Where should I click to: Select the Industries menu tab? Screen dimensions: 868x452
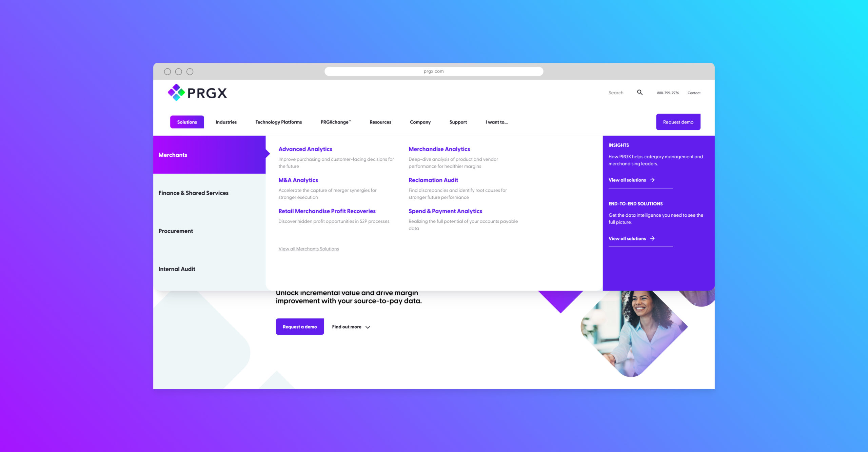(226, 122)
